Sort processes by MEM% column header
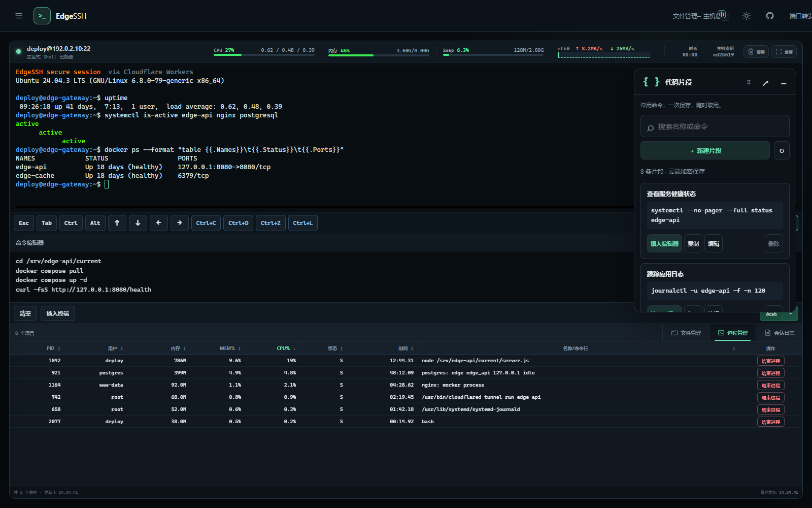The height and width of the screenshot is (508, 812). coord(230,348)
